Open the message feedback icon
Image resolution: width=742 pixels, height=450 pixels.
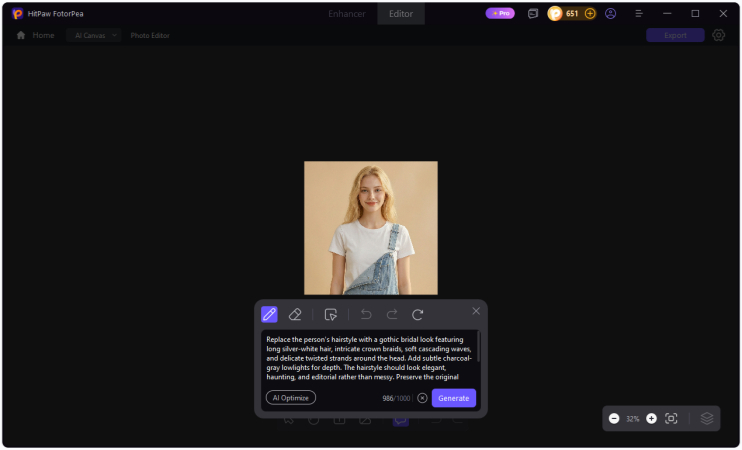[533, 14]
